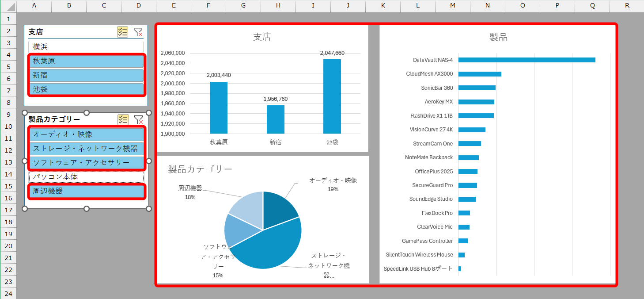Click the SpeedLink USB Hub 8ポート label
Viewport: 644px width, 299px height.
418,269
